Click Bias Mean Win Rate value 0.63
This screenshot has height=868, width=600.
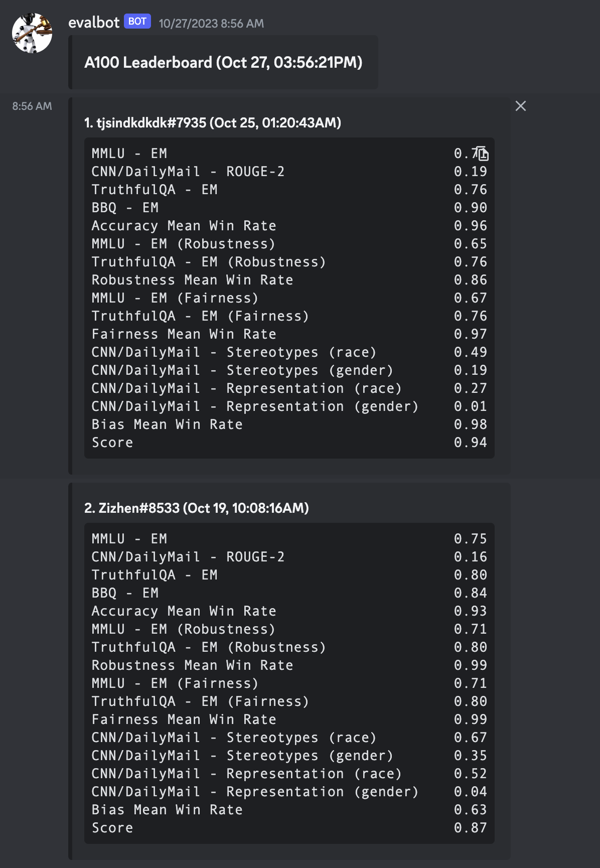click(x=470, y=810)
